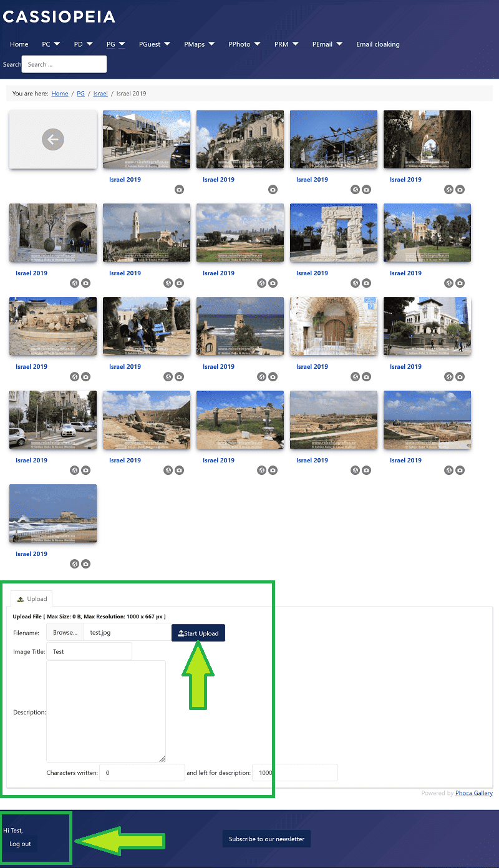Screen dimensions: 499x868
Task: Follow the Phoca Gallery link
Action: click(473, 793)
